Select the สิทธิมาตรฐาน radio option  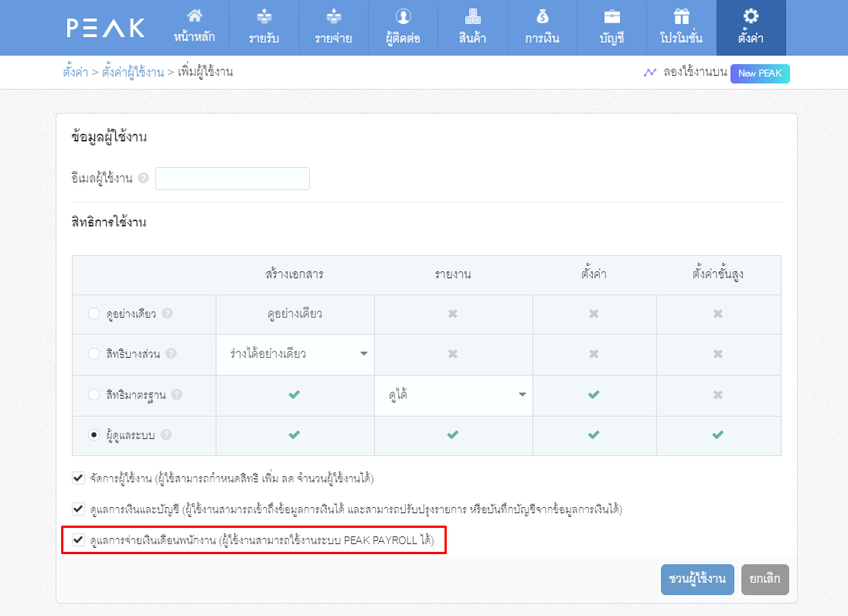coord(94,395)
